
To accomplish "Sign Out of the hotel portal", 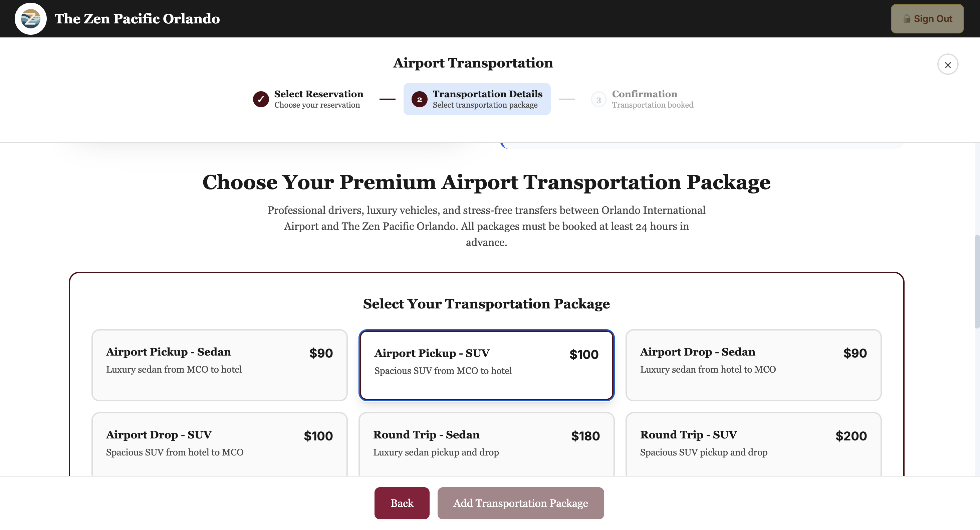I will pos(927,18).
